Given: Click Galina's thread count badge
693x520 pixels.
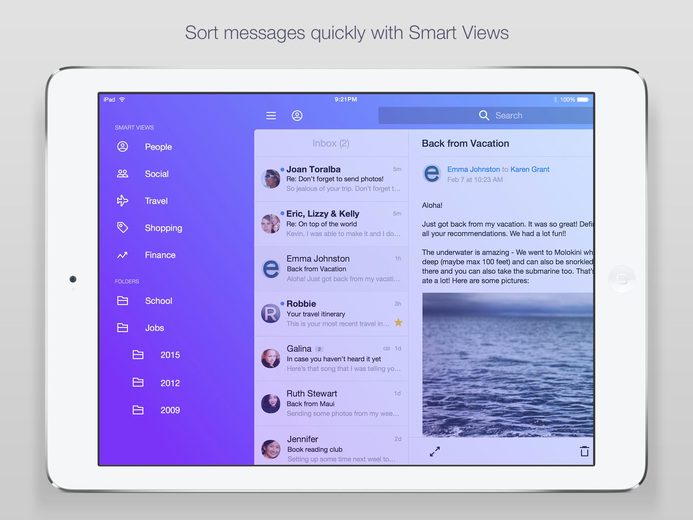Looking at the screenshot, I should pyautogui.click(x=320, y=349).
